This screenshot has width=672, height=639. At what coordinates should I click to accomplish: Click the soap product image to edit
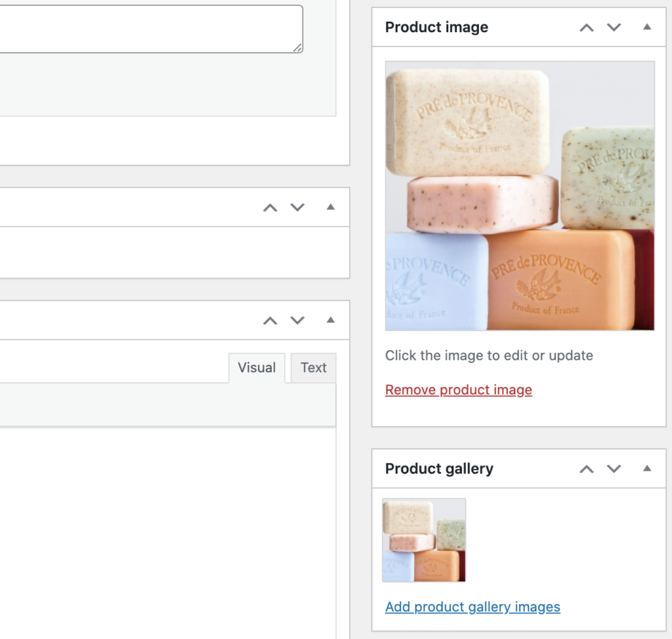point(520,196)
